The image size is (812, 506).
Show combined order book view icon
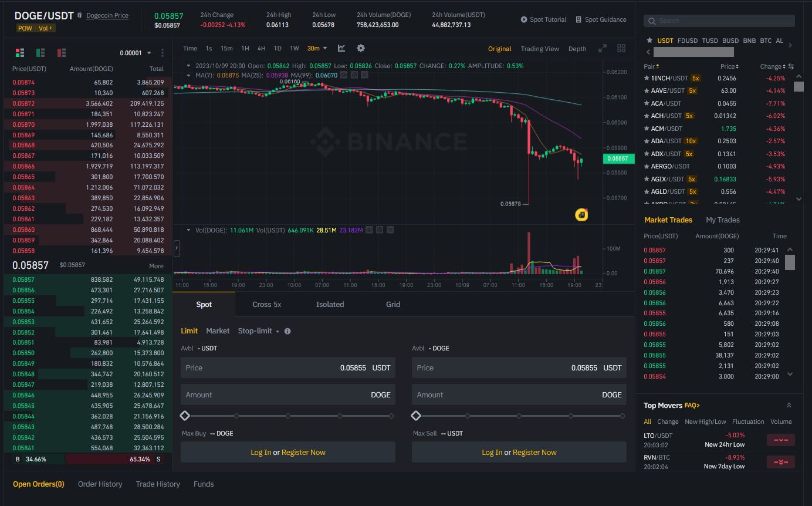coord(19,53)
